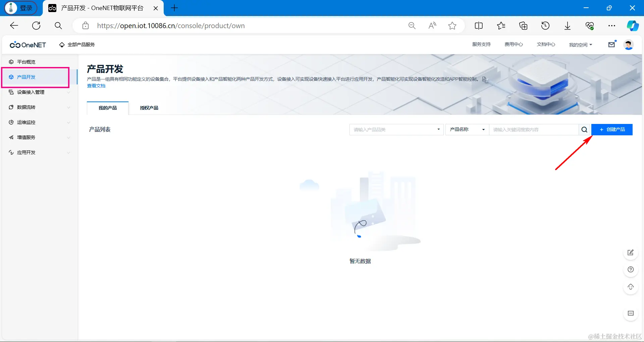Click the site lock icon in address bar
Image resolution: width=644 pixels, height=342 pixels.
click(86, 25)
